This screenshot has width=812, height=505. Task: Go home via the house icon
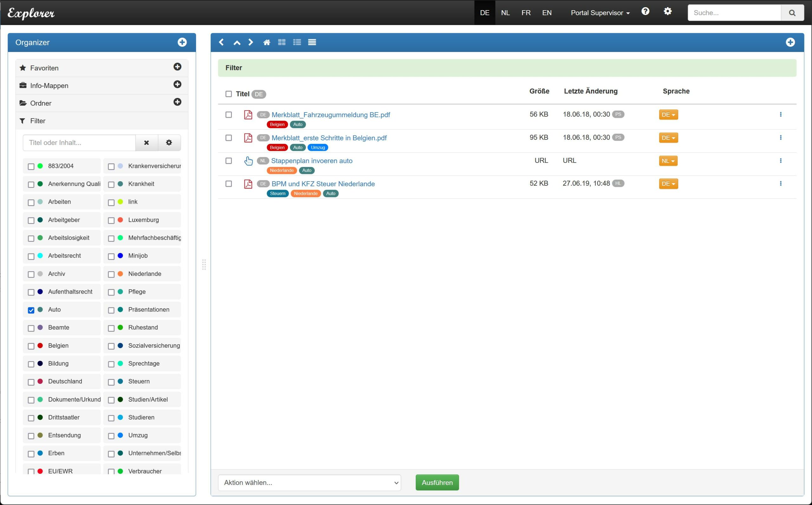coord(266,42)
